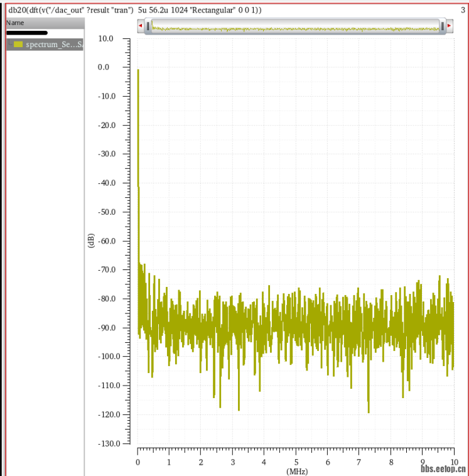The image size is (469, 476).
Task: Click the right red arrow on zoom bar
Action: tap(450, 26)
